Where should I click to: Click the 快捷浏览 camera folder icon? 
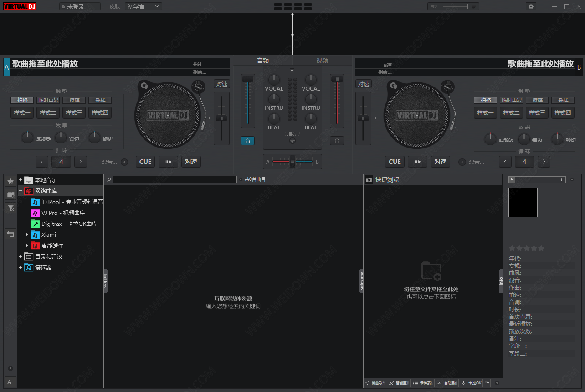[x=369, y=180]
